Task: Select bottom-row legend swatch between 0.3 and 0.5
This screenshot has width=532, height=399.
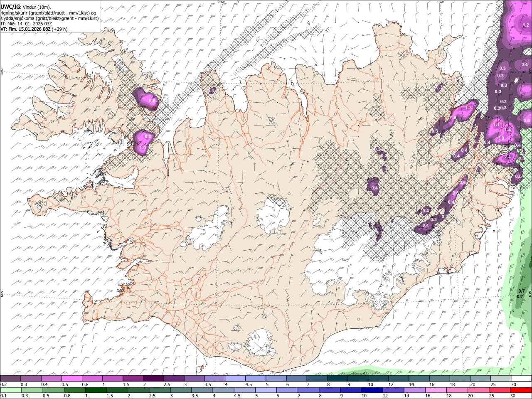Action: [x=32, y=390]
